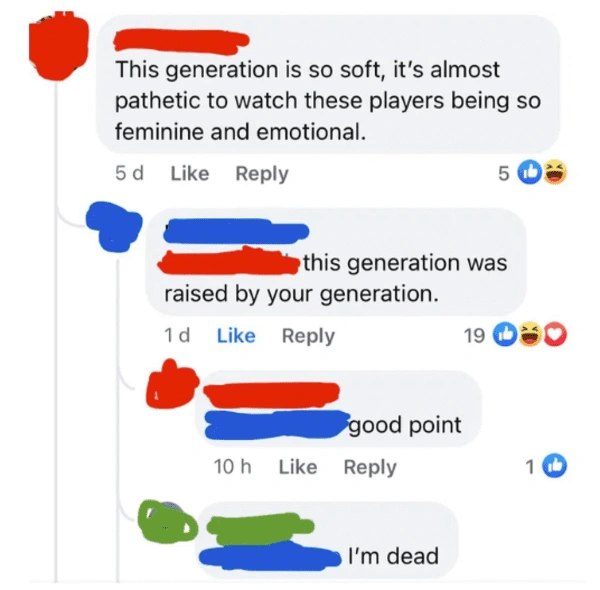Viewport: 600px width, 590px height.
Task: Unlike the 'raised by your generation' reply
Action: pyautogui.click(x=236, y=336)
